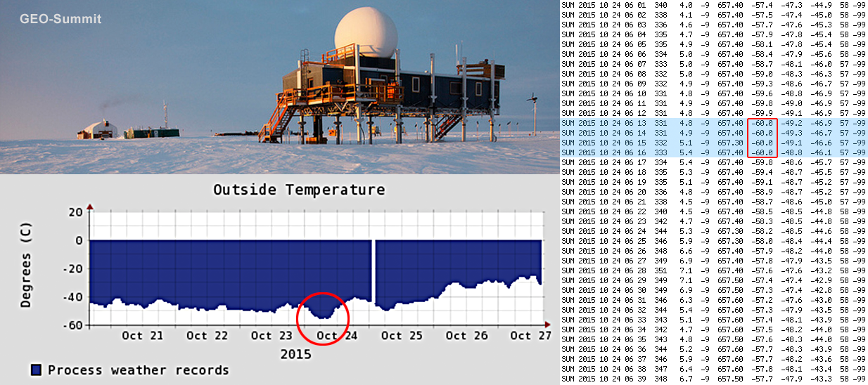This screenshot has height=385, width=868.
Task: Click the red arrow at the x-axis right end
Action: [x=549, y=325]
